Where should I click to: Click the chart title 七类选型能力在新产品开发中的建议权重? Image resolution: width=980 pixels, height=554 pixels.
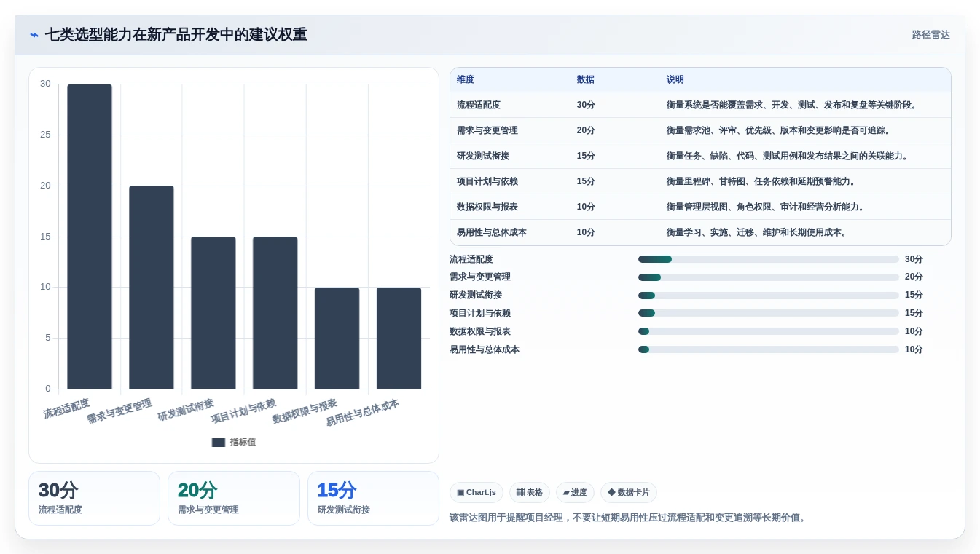tap(176, 35)
